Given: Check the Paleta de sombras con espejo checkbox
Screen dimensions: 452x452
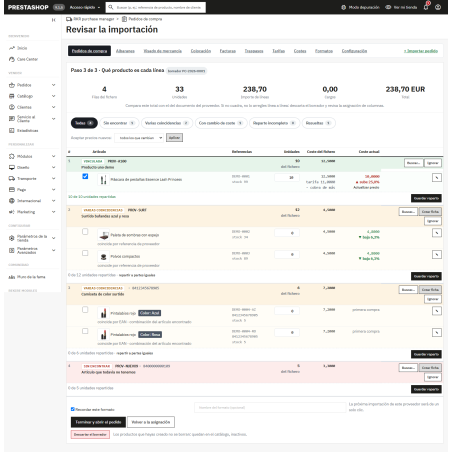Looking at the screenshot, I should [x=85, y=231].
